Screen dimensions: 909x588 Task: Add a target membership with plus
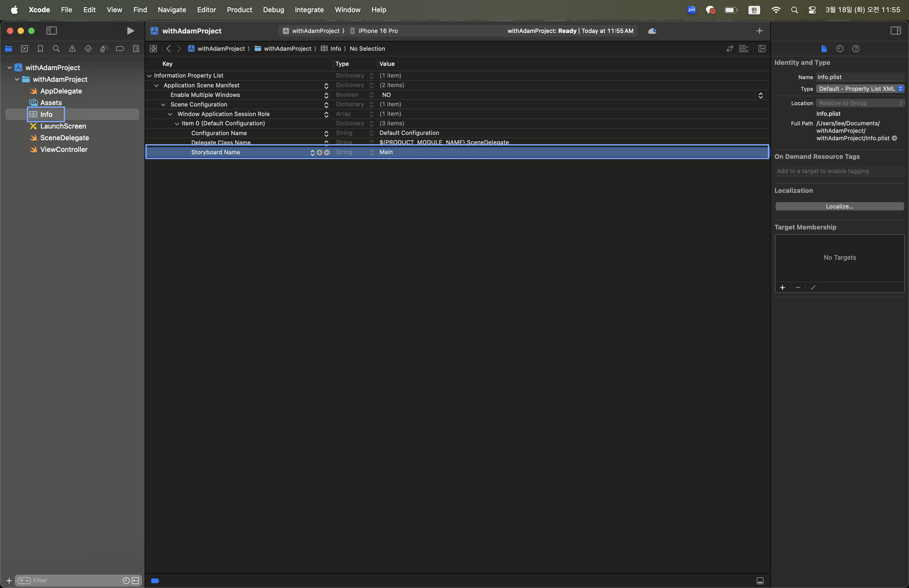coord(782,287)
